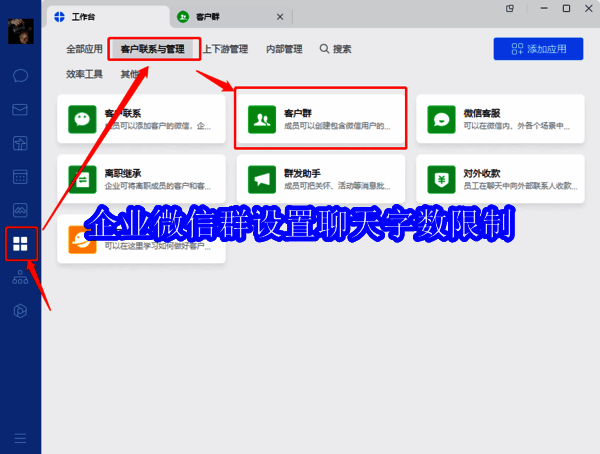Open the Workbench grid icon in sidebar

tap(20, 244)
